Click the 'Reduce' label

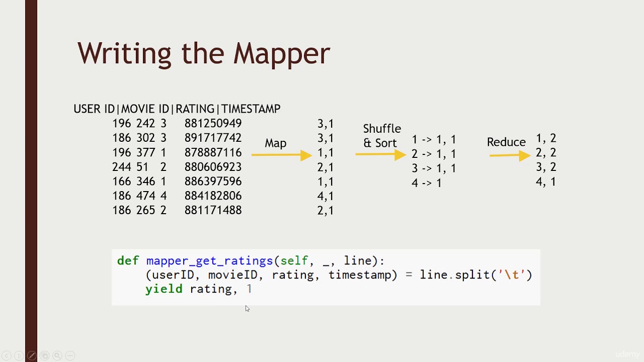click(x=506, y=142)
